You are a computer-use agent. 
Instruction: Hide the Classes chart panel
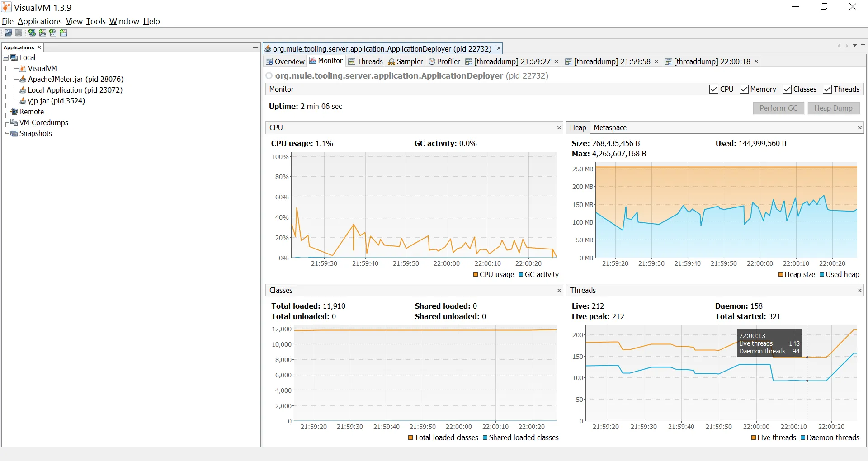pos(559,291)
